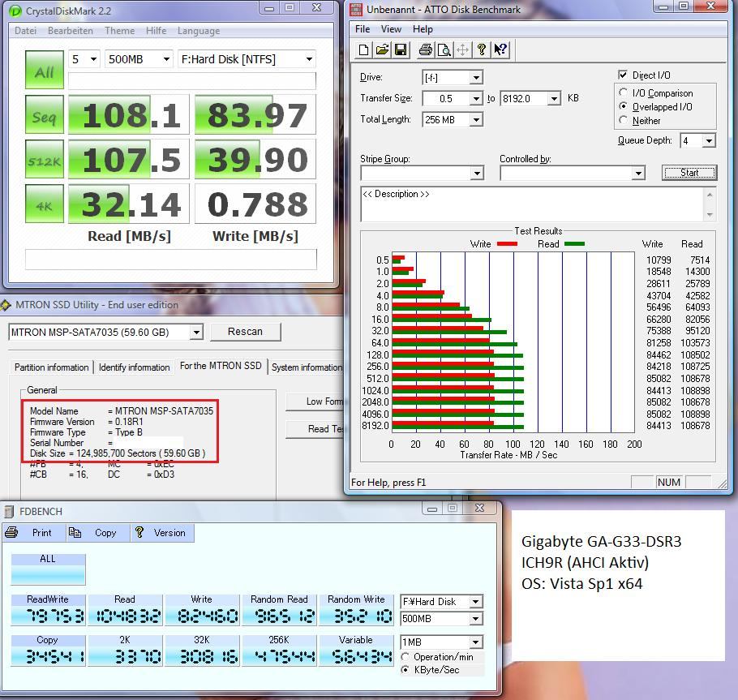Image resolution: width=738 pixels, height=700 pixels.
Task: Open Datei menu in CrystalDiskMark
Action: (25, 31)
